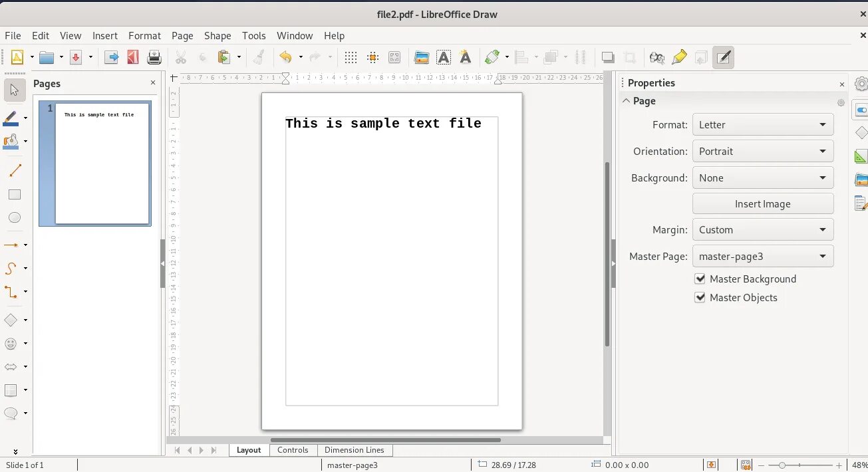The width and height of the screenshot is (868, 472).
Task: Toggle Point Edit Mode icon
Action: [657, 57]
